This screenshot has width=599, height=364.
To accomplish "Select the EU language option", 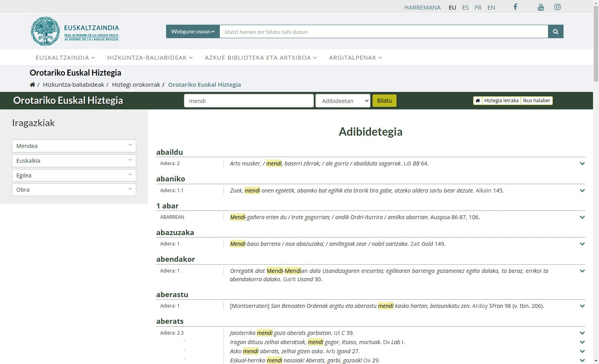I will [x=452, y=8].
